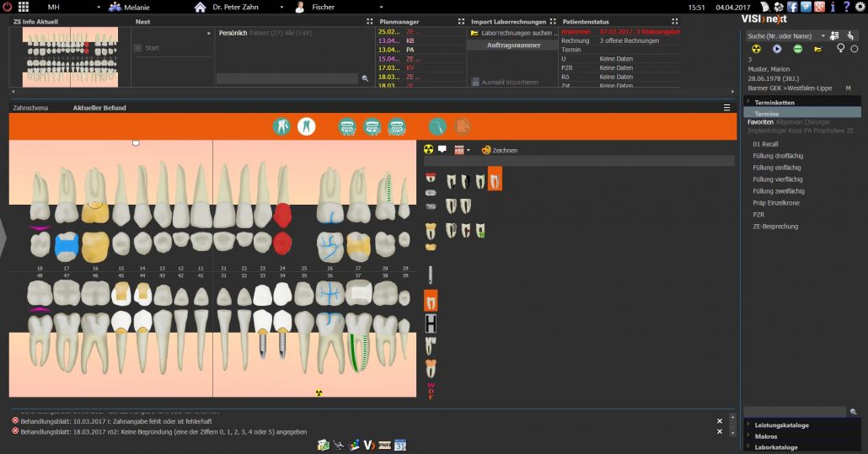The width and height of the screenshot is (868, 454).
Task: Expand the Leistungskataloge section
Action: point(782,425)
